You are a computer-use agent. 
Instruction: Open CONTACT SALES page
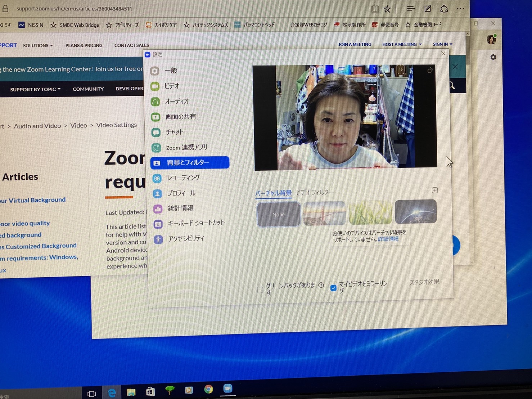click(x=131, y=45)
